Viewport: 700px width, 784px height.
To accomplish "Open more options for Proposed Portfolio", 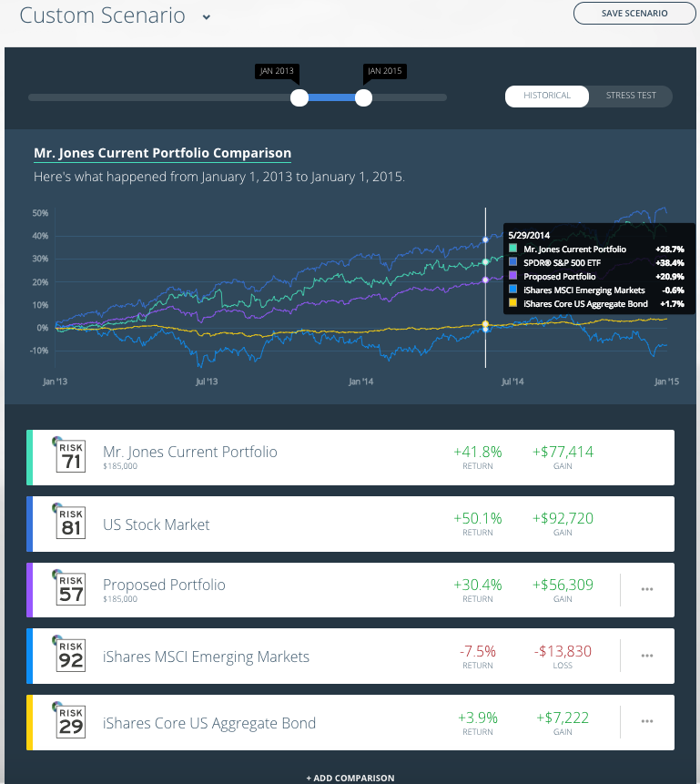I will point(647,589).
